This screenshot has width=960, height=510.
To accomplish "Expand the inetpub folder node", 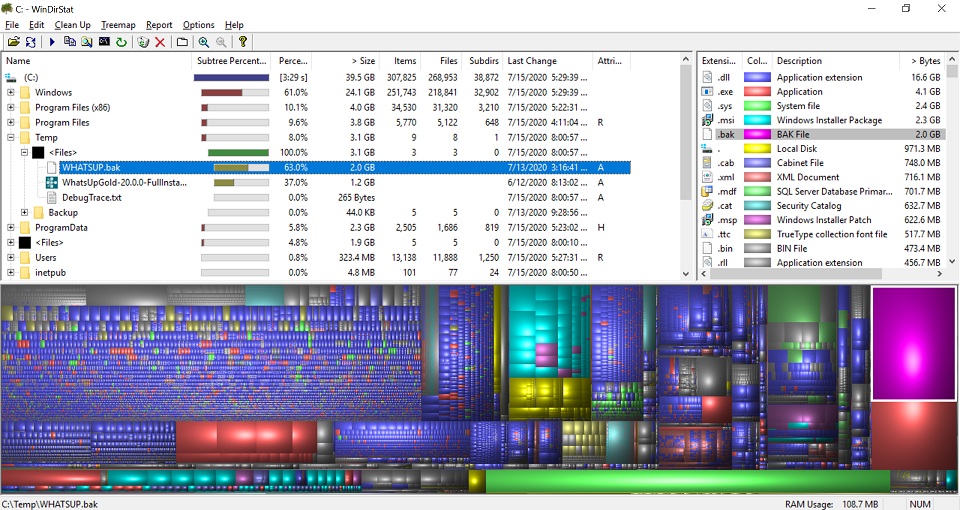I will (10, 272).
